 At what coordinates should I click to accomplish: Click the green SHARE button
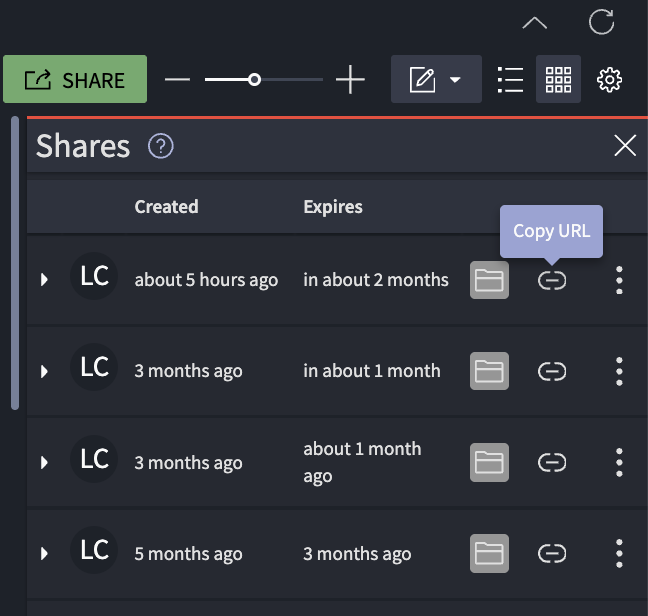pos(75,80)
